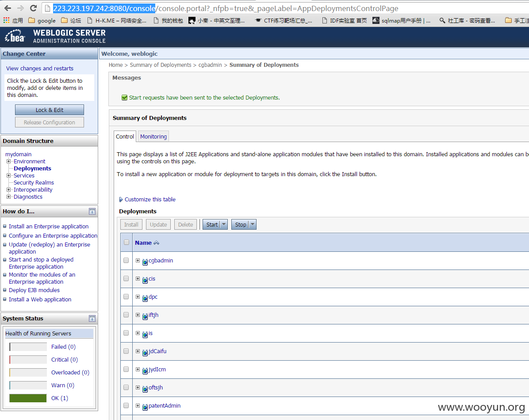This screenshot has width=529, height=420.
Task: Open Deployments in Domain Structure
Action: point(32,169)
